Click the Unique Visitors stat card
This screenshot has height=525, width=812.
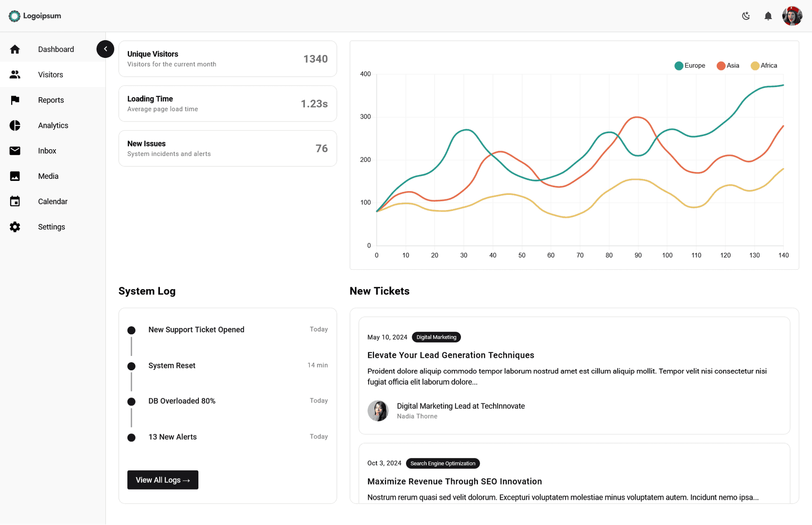pos(228,59)
